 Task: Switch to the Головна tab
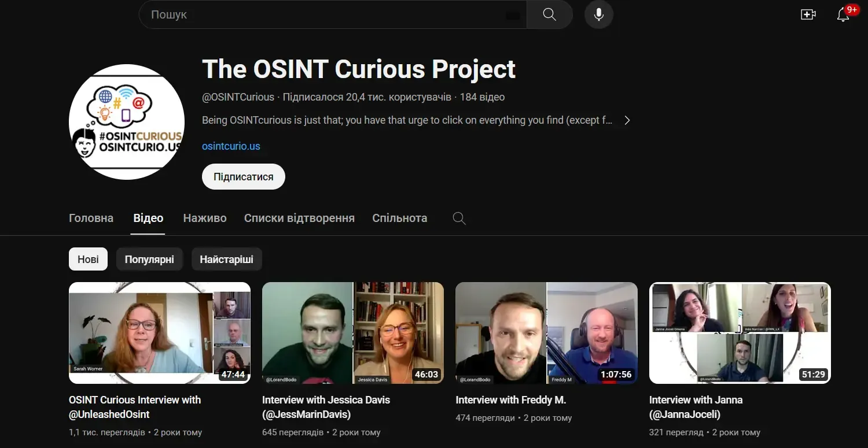click(x=91, y=219)
